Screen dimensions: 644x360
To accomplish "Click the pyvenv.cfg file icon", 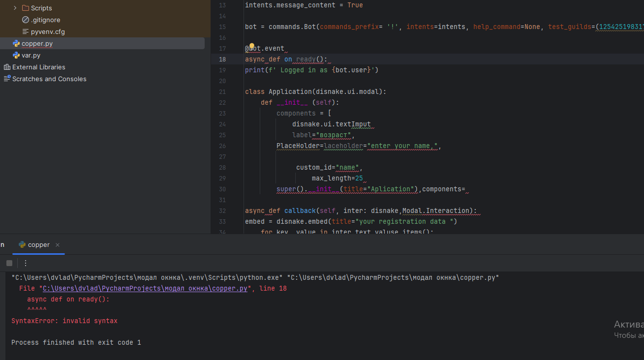I will coord(26,32).
